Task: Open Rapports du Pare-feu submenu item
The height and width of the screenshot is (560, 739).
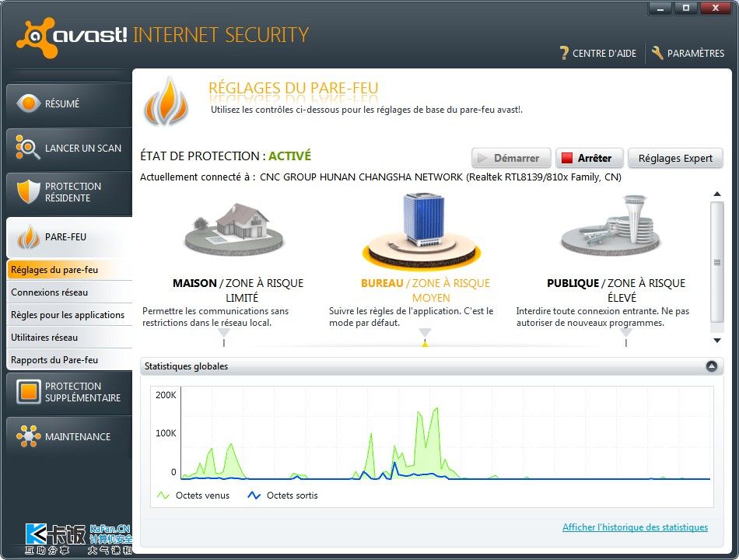Action: [69, 359]
